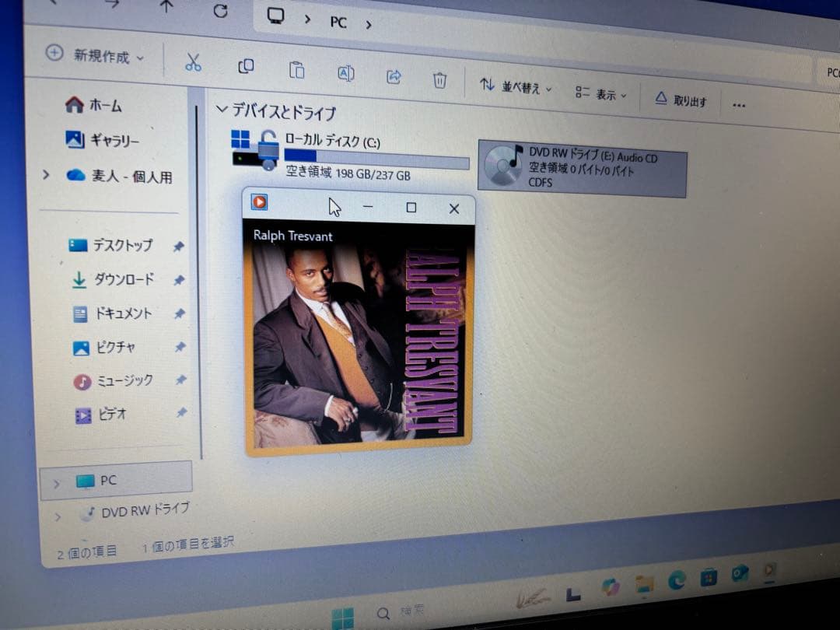Click the monitor icon in address bar
The width and height of the screenshot is (840, 630).
pos(275,15)
